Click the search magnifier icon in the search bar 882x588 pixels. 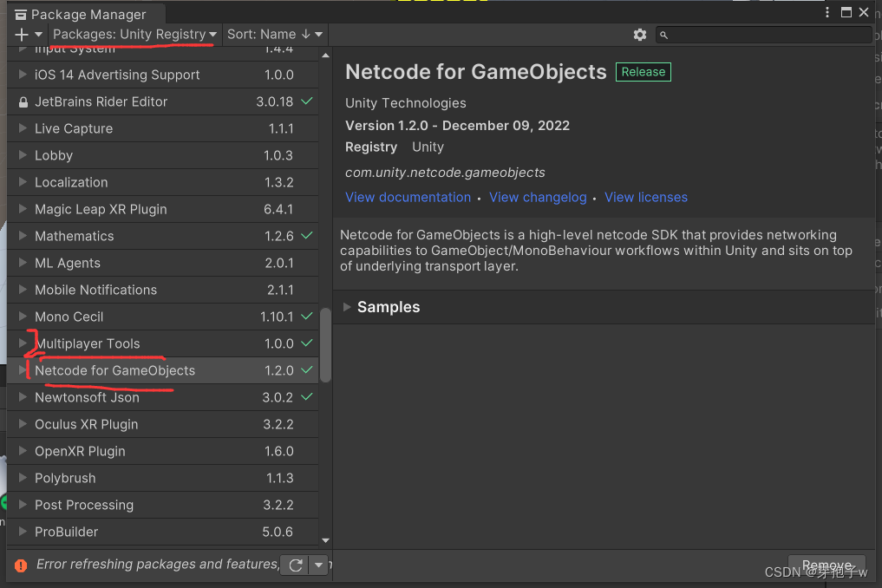[663, 35]
